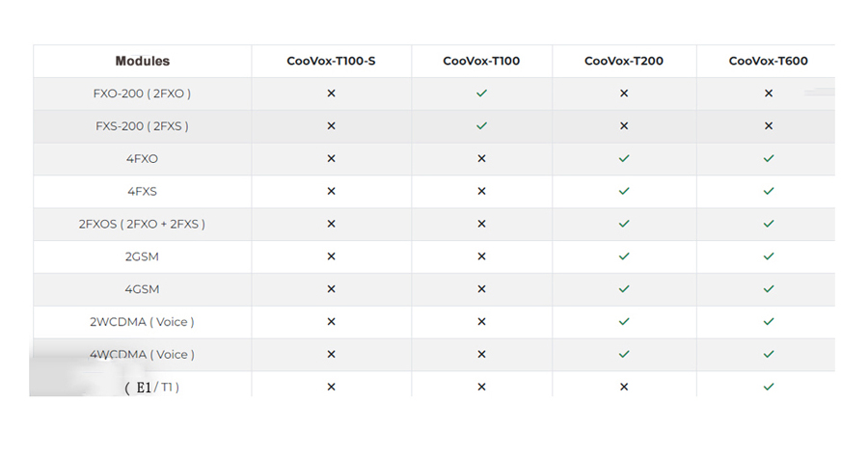Click the E1/T1 checkmark under CooVox-T600
The height and width of the screenshot is (457, 868).
click(x=769, y=387)
